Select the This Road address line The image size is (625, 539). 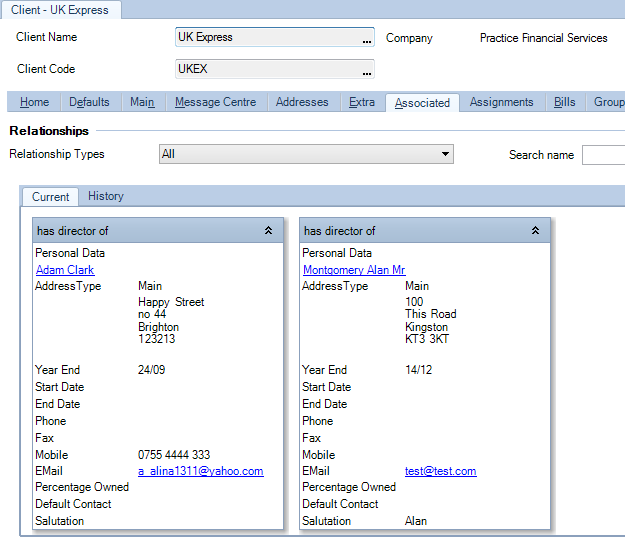click(430, 314)
